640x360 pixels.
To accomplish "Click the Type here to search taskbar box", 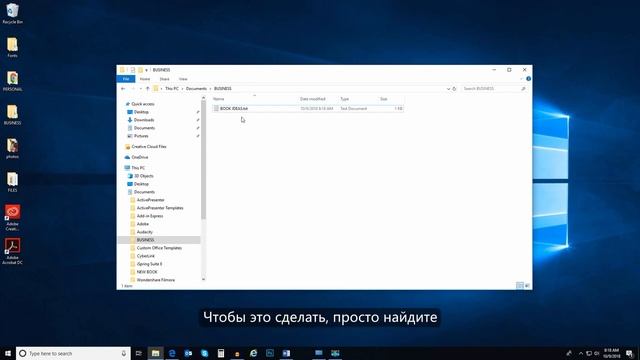I will click(73, 353).
